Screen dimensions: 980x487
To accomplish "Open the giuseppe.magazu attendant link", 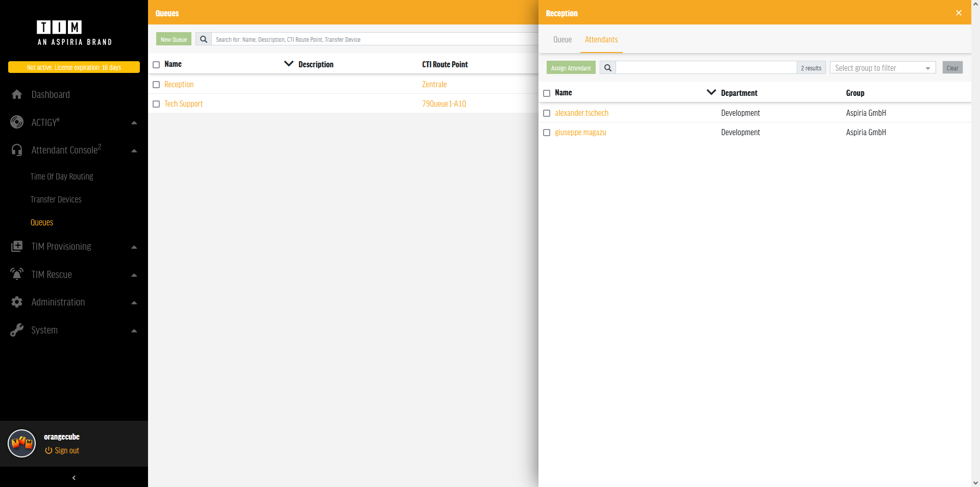I will (580, 132).
